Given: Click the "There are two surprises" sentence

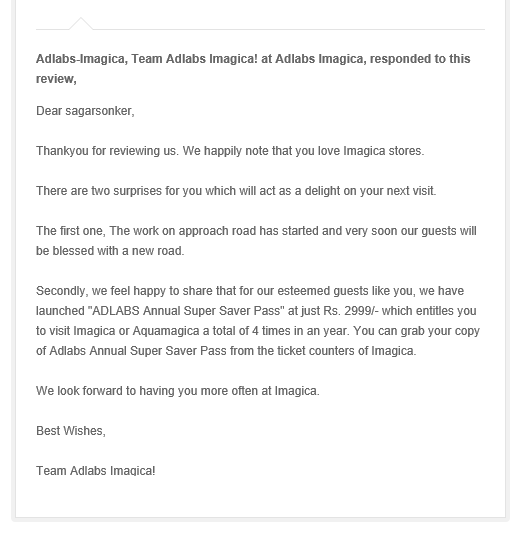Looking at the screenshot, I should pos(236,191).
